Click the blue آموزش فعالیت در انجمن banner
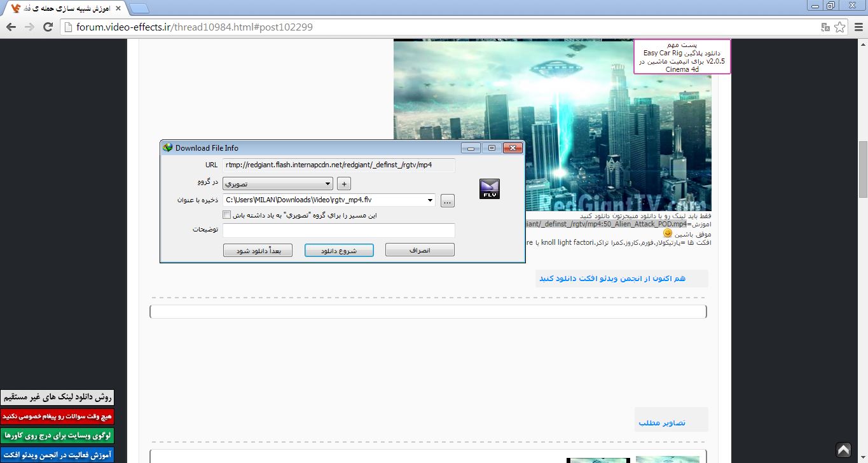 pos(57,455)
